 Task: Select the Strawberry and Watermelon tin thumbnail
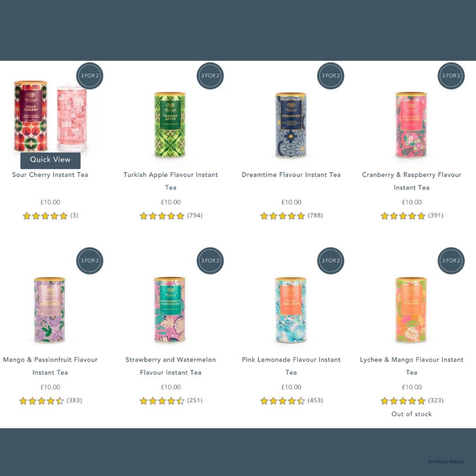pos(171,310)
